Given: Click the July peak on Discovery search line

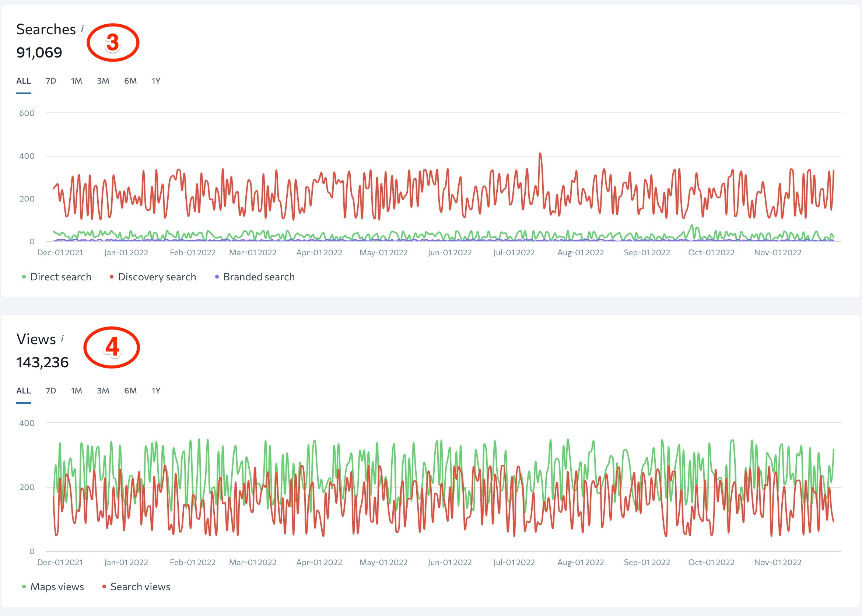Looking at the screenshot, I should point(540,154).
